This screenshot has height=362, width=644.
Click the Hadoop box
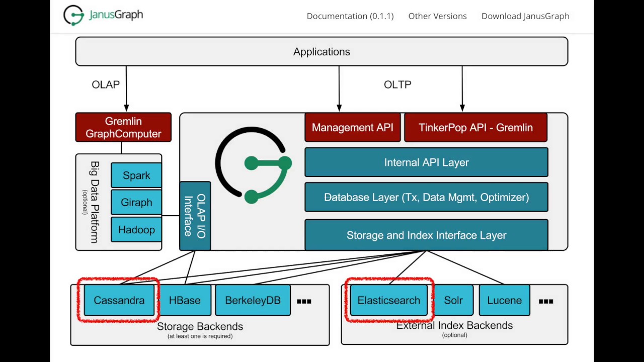click(136, 230)
